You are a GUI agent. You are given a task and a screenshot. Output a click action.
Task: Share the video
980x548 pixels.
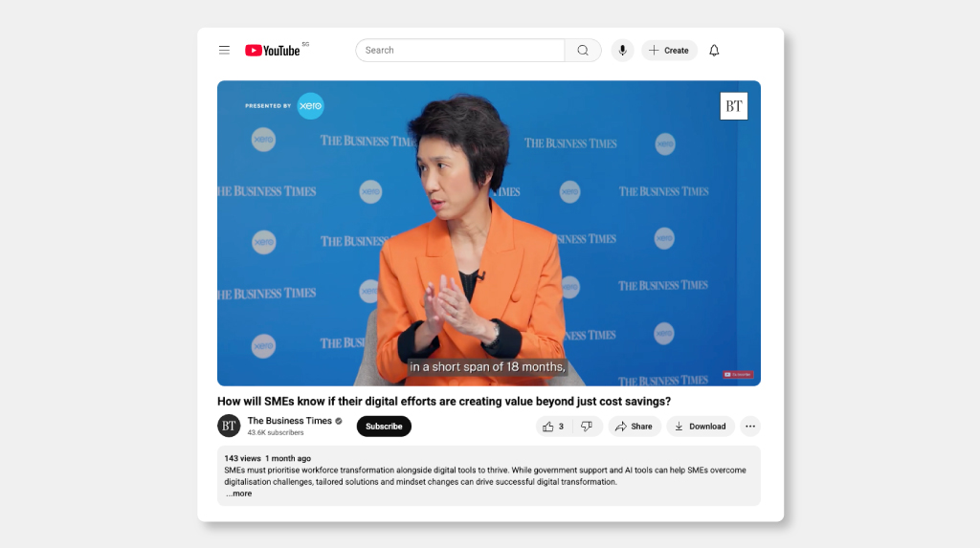(x=634, y=427)
